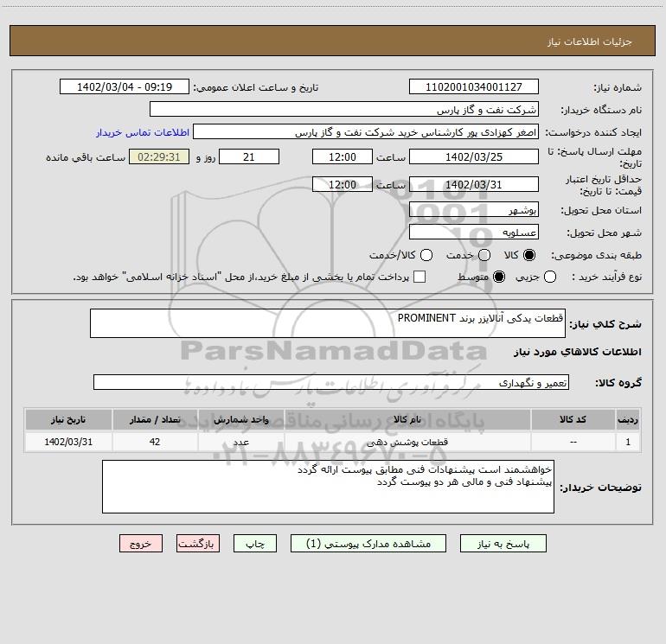Click the پاسخ به نیاز button

coord(503,544)
